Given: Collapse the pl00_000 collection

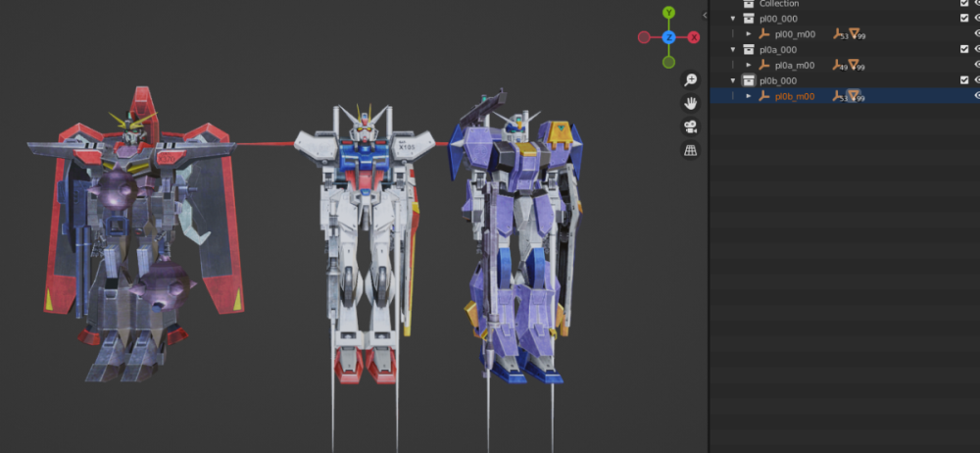Looking at the screenshot, I should (733, 18).
